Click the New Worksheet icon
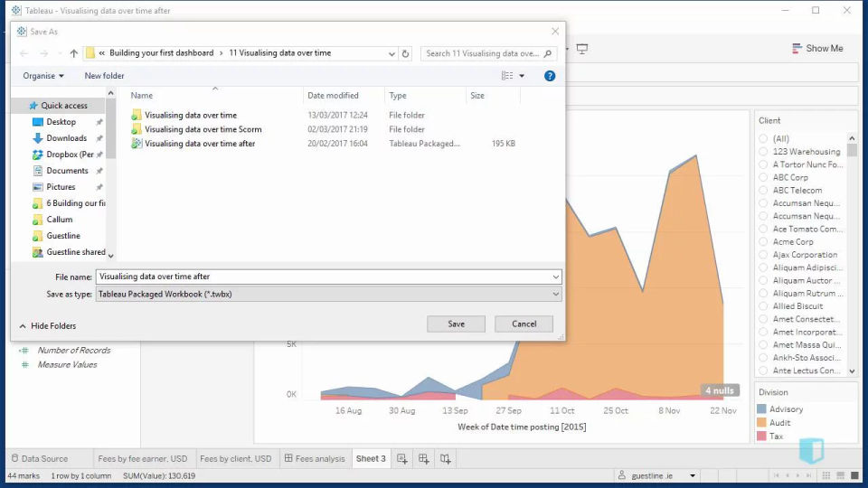868x488 pixels. [401, 459]
